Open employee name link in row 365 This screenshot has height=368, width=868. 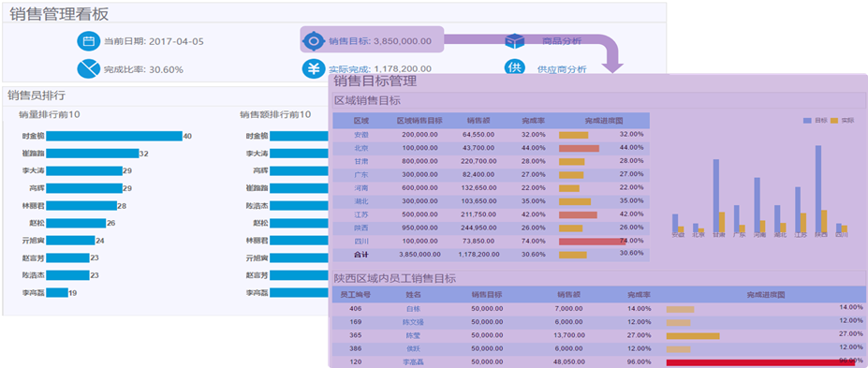point(413,335)
